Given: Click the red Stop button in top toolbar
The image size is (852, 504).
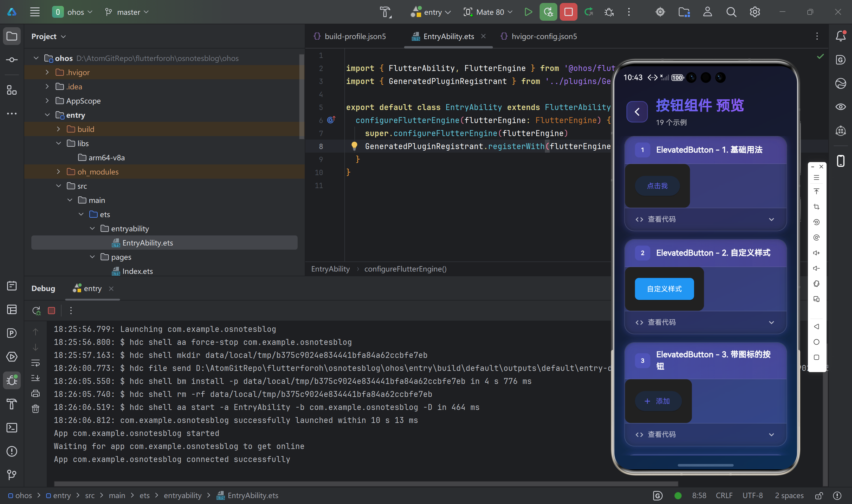Looking at the screenshot, I should point(568,12).
